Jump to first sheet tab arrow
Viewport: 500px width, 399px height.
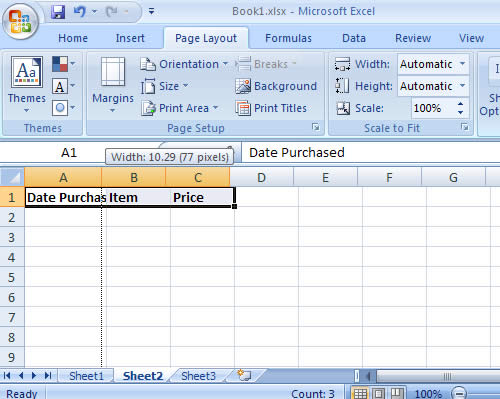pos(7,376)
